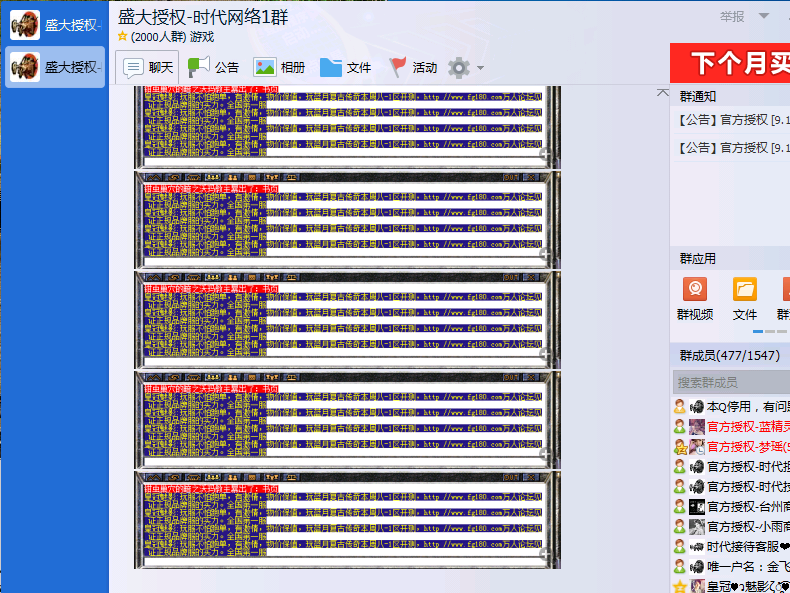790x593 pixels.
Task: Open the 聊天 chat tab
Action: pyautogui.click(x=148, y=68)
